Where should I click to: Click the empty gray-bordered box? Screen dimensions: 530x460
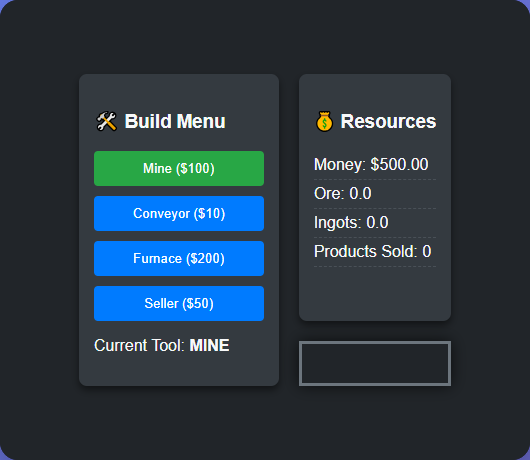click(375, 363)
